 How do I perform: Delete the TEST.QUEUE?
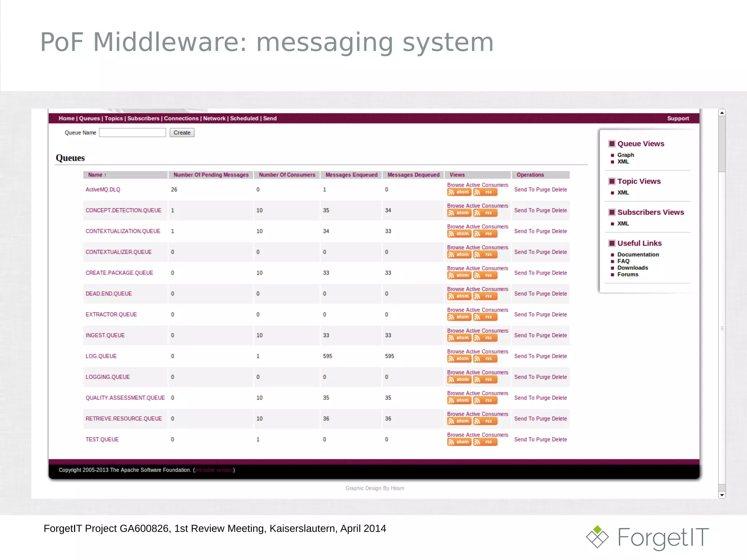tap(560, 439)
